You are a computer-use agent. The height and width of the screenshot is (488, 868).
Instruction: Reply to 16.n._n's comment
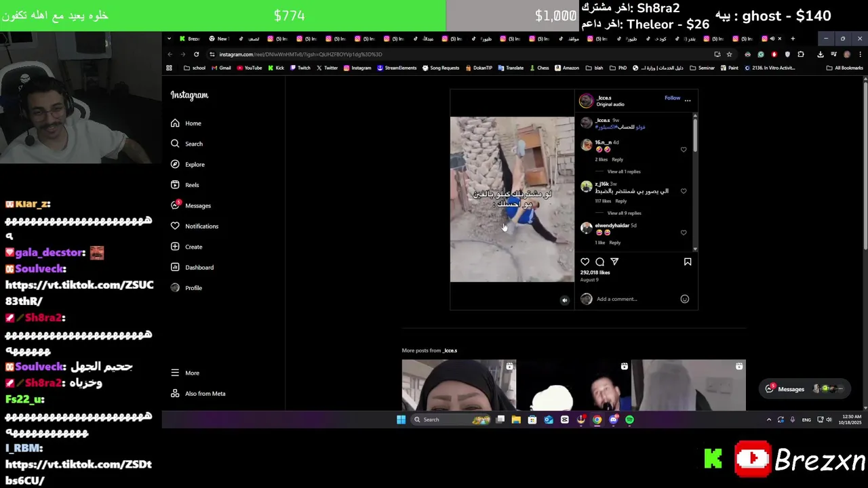click(x=617, y=159)
